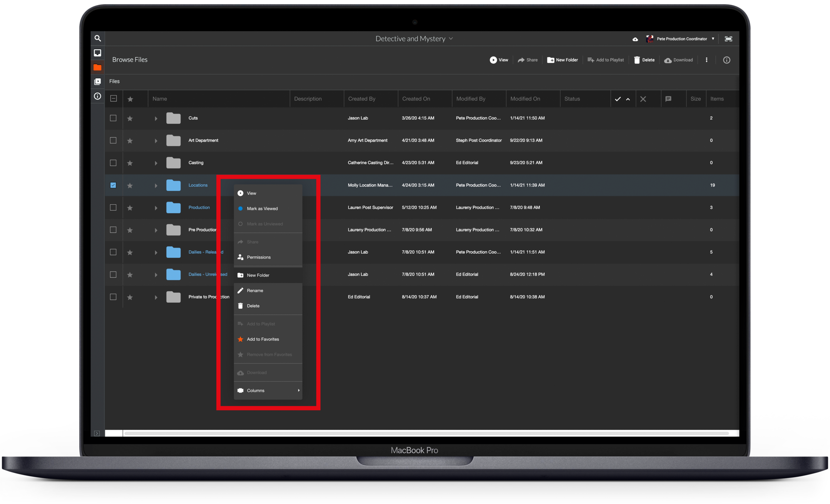Click the Delete button in toolbar
The width and height of the screenshot is (830, 504).
click(644, 60)
